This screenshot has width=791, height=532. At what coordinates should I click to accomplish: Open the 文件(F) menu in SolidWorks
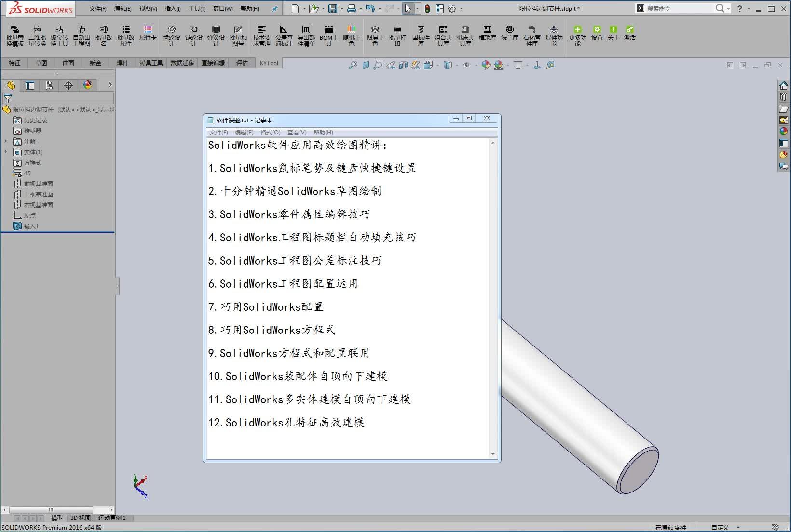pyautogui.click(x=97, y=9)
